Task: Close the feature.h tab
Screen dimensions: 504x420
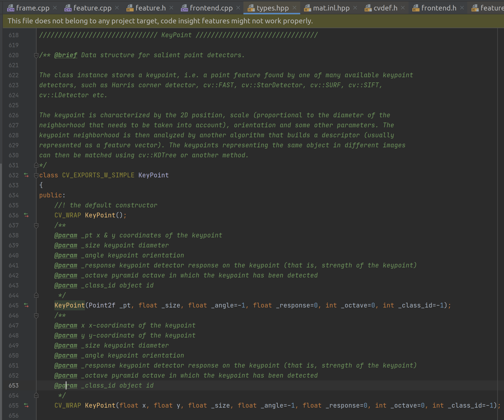Action: click(171, 8)
